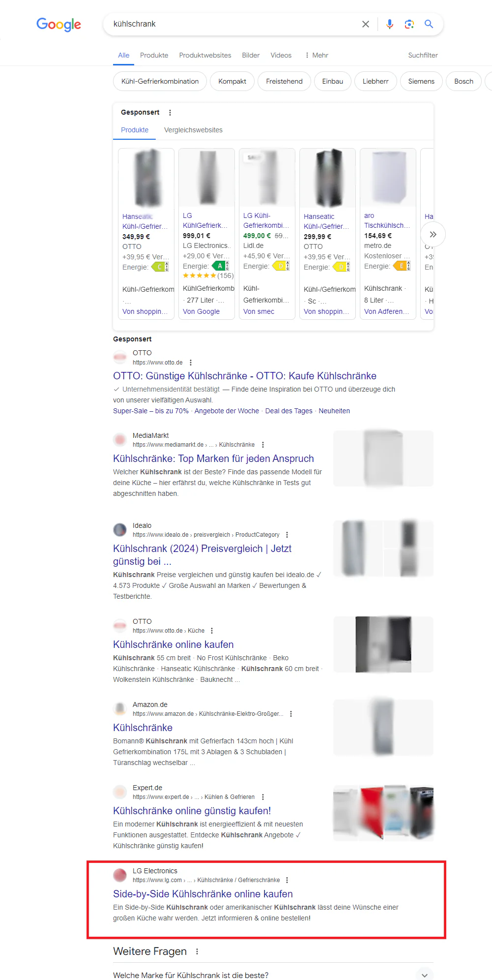Open Von smec shopping link
The width and height of the screenshot is (492, 980).
pos(259,311)
